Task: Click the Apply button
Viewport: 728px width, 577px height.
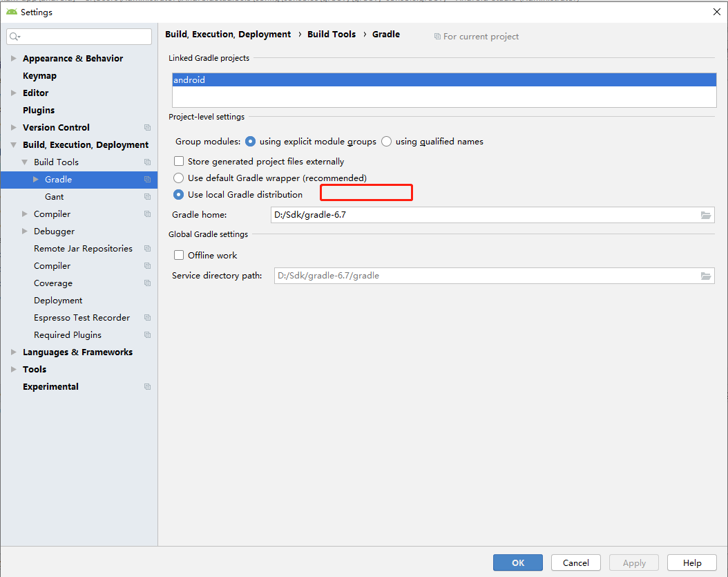Action: click(634, 562)
